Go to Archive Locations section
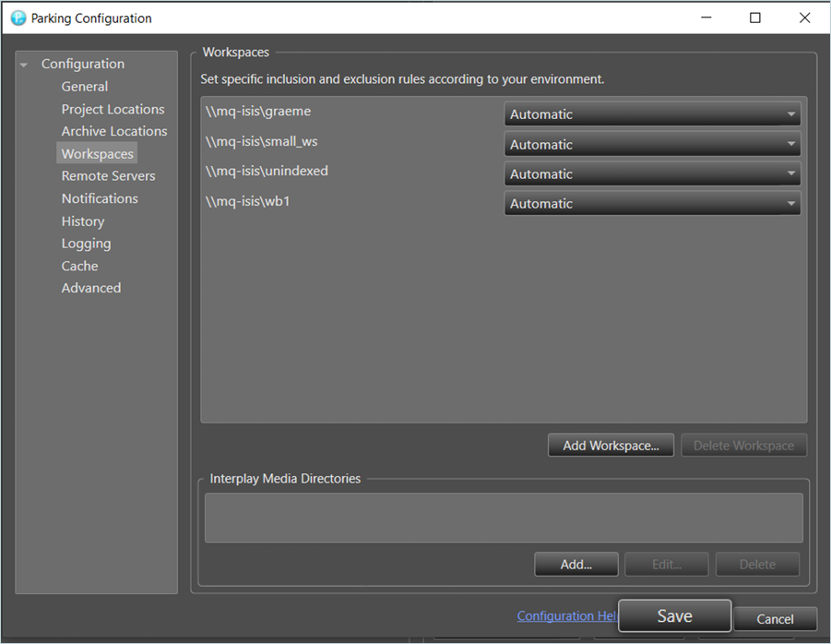The width and height of the screenshot is (831, 644). tap(114, 131)
